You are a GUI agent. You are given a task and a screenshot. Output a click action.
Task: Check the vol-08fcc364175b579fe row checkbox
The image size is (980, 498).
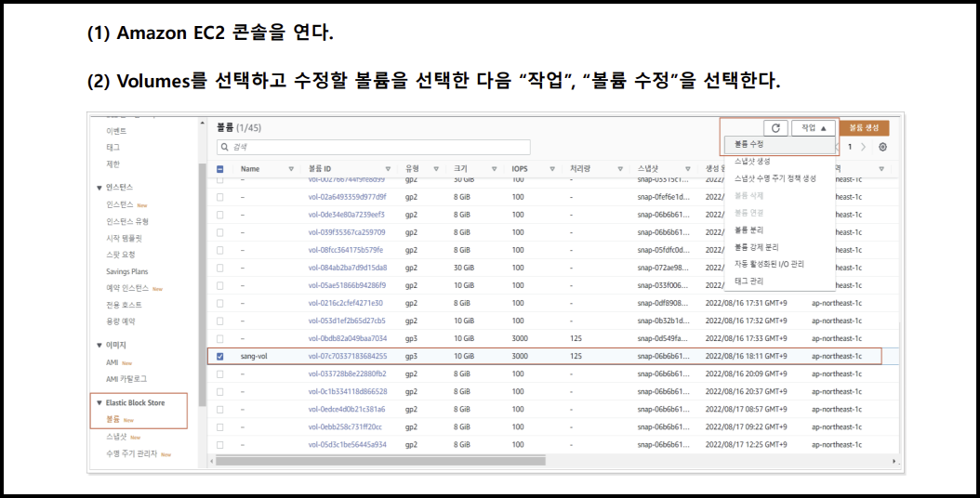coord(220,250)
